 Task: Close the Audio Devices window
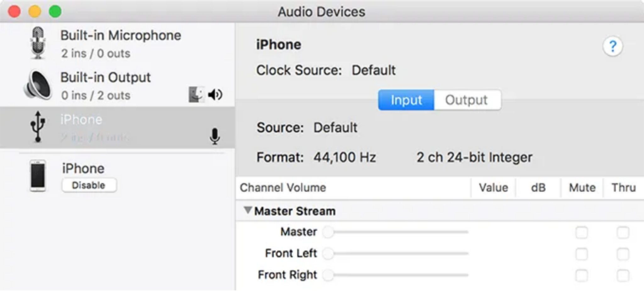(x=14, y=11)
